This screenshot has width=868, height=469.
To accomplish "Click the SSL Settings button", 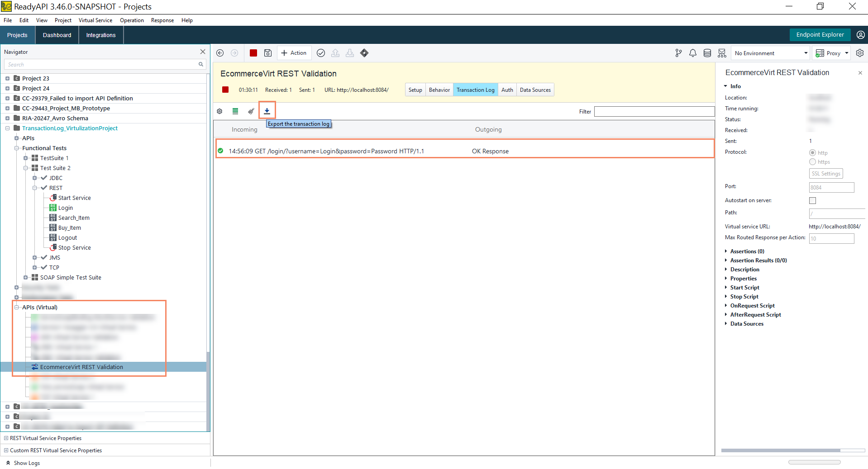I will click(x=825, y=174).
